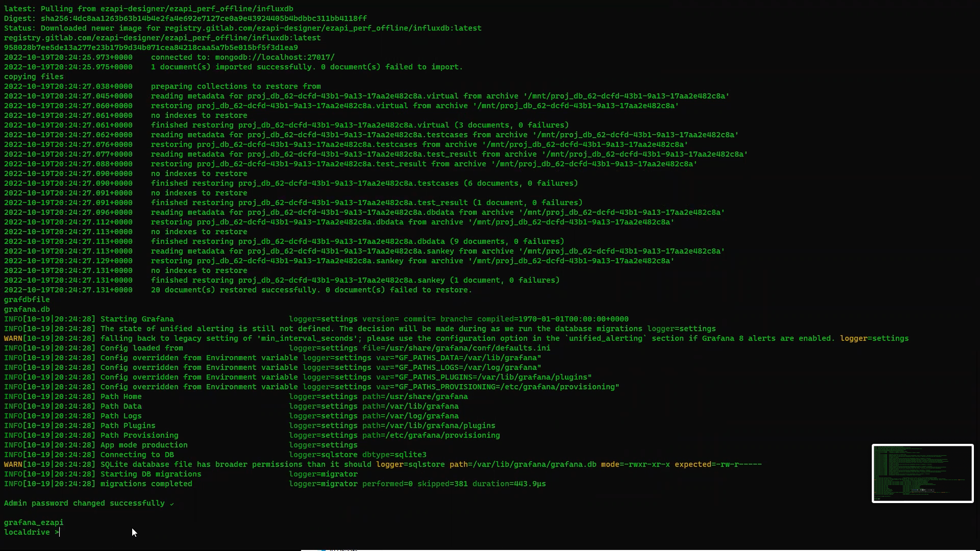Click the checkmark after Admin password changed
Viewport: 980px width, 551px height.
(171, 504)
